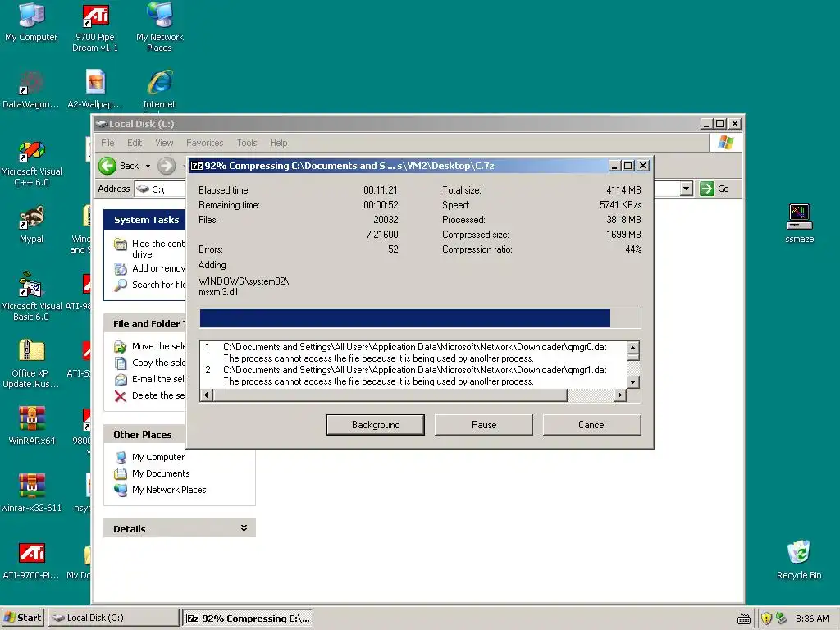Screen dimensions: 840x630
Task: Click the System Tasks panel header
Action: click(x=146, y=220)
